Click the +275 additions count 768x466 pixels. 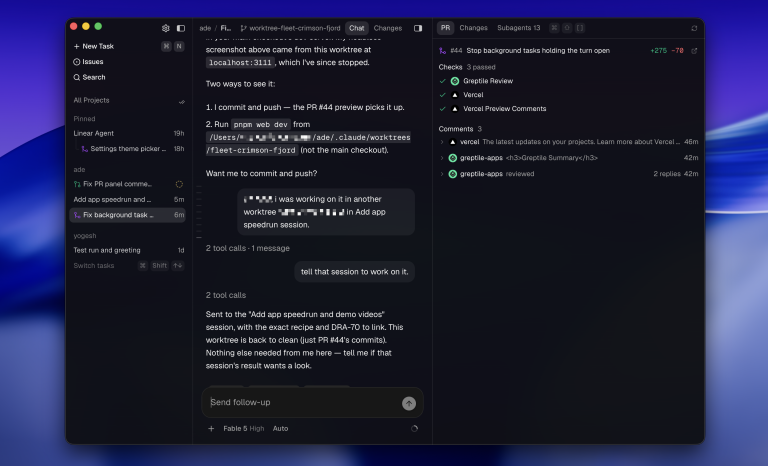click(x=658, y=51)
